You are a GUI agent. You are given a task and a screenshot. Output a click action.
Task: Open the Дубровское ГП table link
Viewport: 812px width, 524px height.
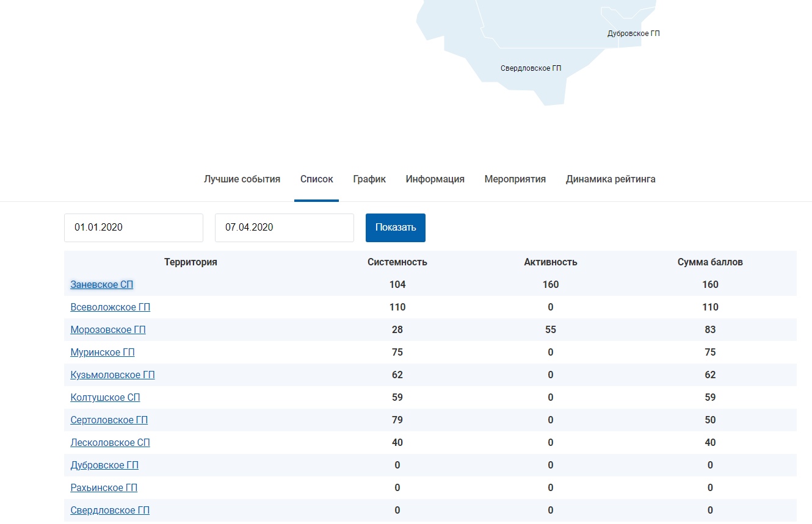coord(104,465)
